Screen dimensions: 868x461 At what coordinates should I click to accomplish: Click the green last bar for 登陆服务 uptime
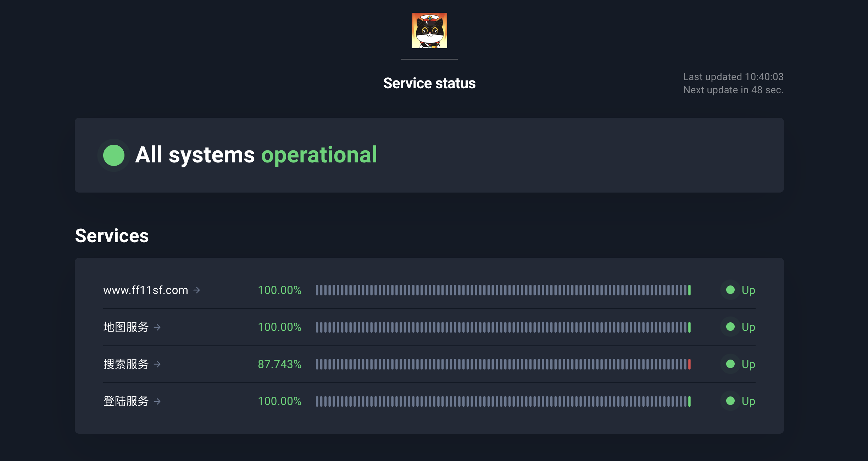click(689, 401)
